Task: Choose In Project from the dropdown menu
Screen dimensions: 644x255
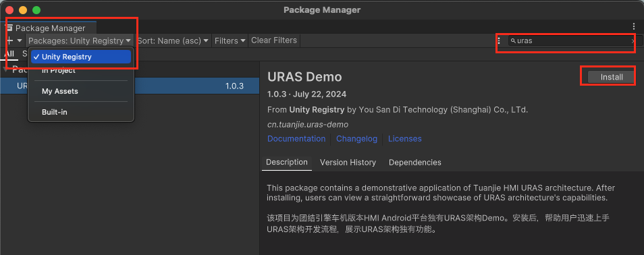Action: (58, 71)
